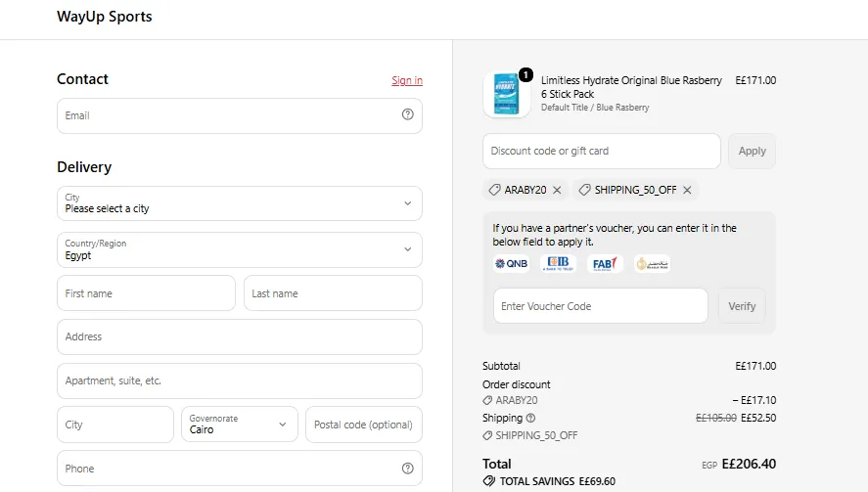This screenshot has width=868, height=492.
Task: Focus the First name field
Action: point(146,293)
